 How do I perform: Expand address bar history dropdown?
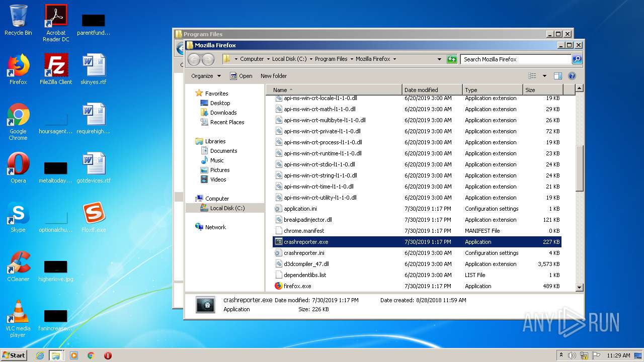pyautogui.click(x=440, y=59)
